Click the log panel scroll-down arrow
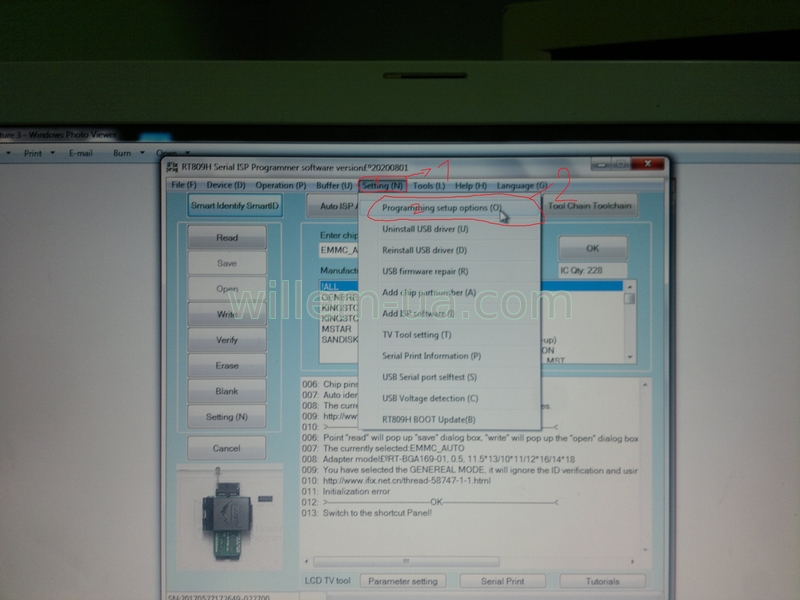Viewport: 800px width, 600px height. [x=645, y=550]
